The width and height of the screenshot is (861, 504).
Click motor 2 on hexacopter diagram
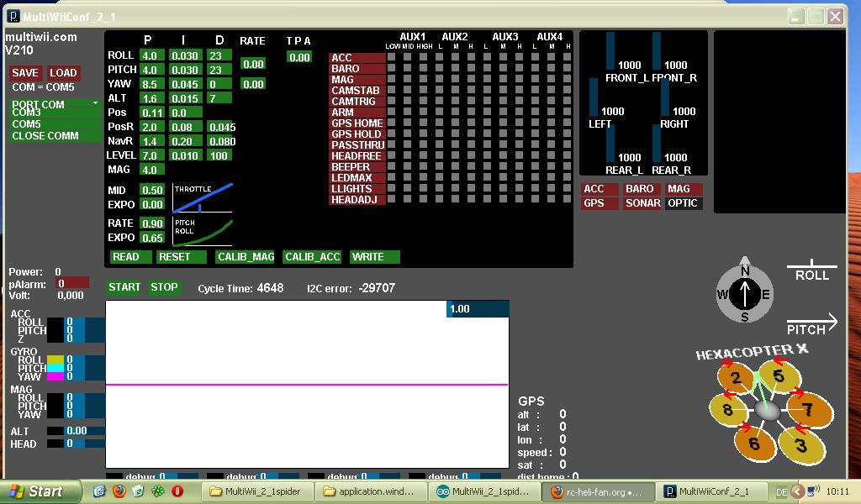click(x=736, y=378)
